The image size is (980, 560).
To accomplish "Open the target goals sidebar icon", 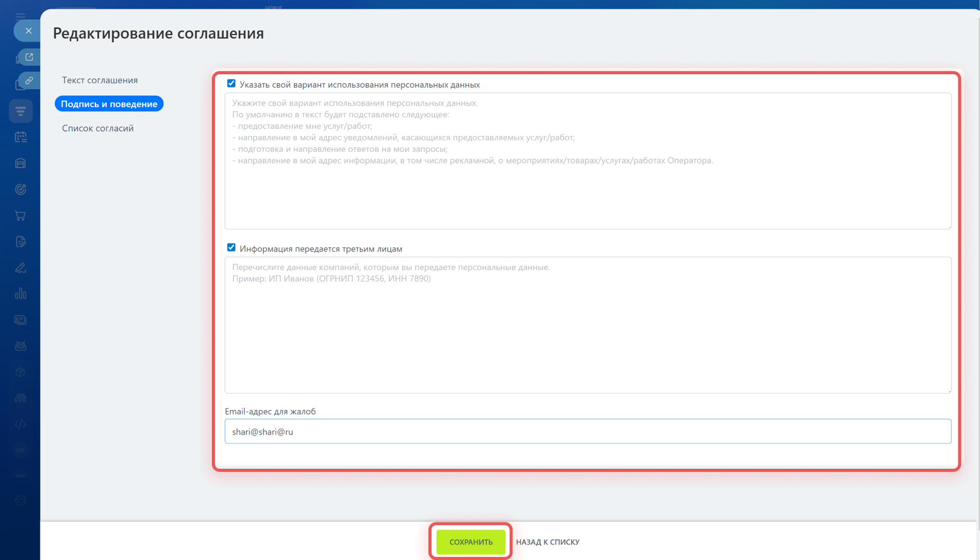I will pos(21,190).
